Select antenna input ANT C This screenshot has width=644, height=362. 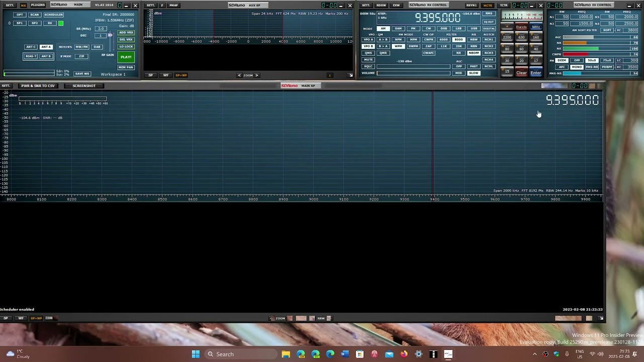click(31, 47)
